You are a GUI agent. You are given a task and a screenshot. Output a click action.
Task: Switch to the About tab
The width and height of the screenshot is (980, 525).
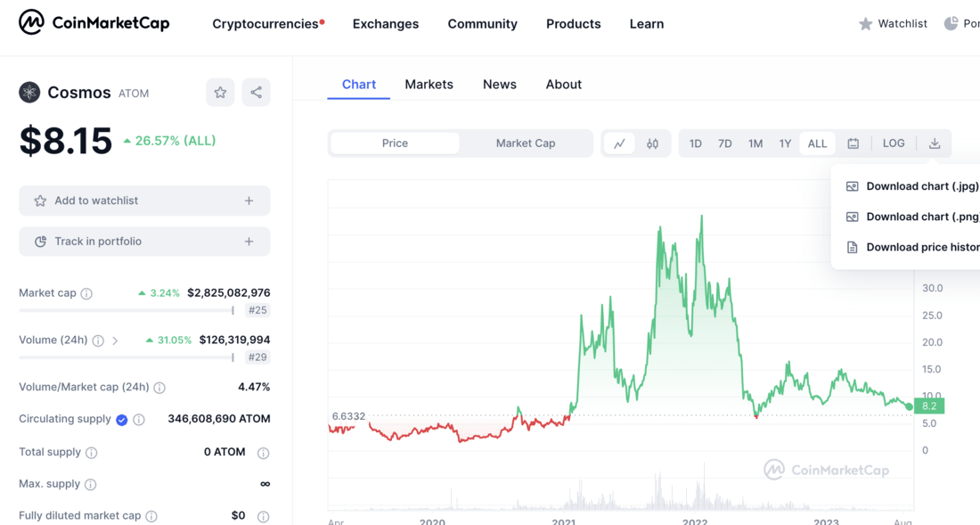(564, 85)
